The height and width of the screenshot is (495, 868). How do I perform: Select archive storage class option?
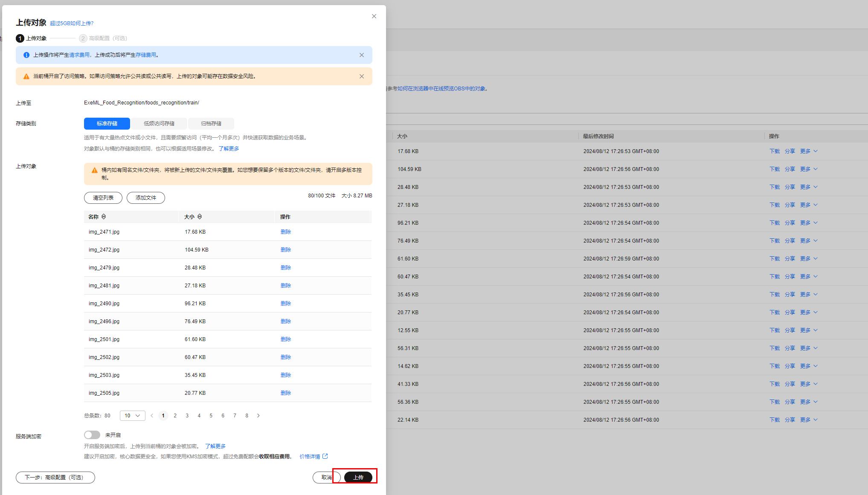211,124
